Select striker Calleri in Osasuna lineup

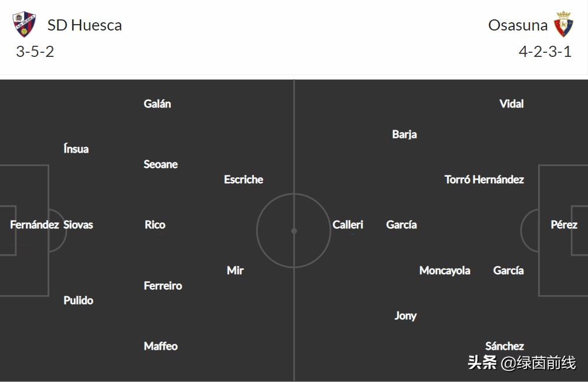(x=348, y=225)
